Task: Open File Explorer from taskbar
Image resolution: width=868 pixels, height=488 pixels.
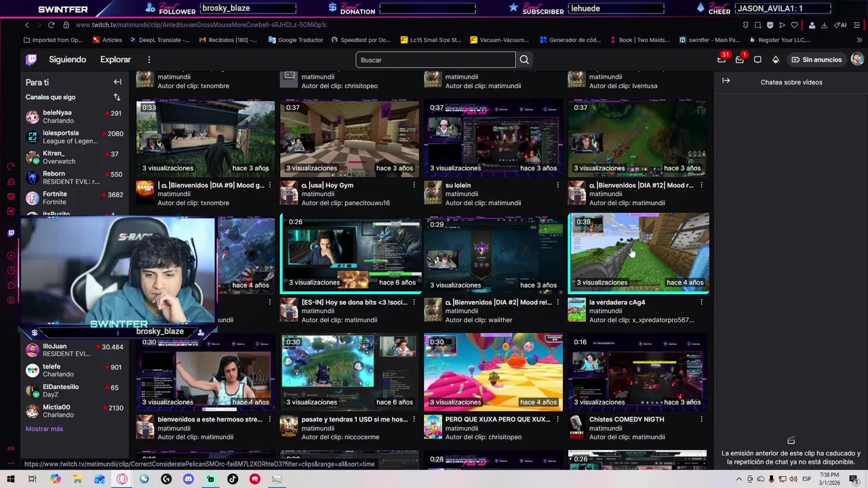Action: (x=77, y=479)
